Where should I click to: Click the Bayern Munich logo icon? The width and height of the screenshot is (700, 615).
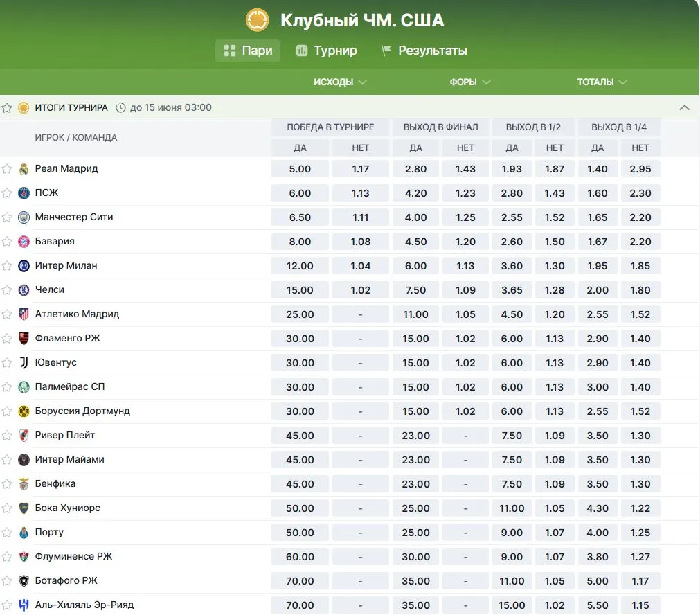(x=24, y=242)
